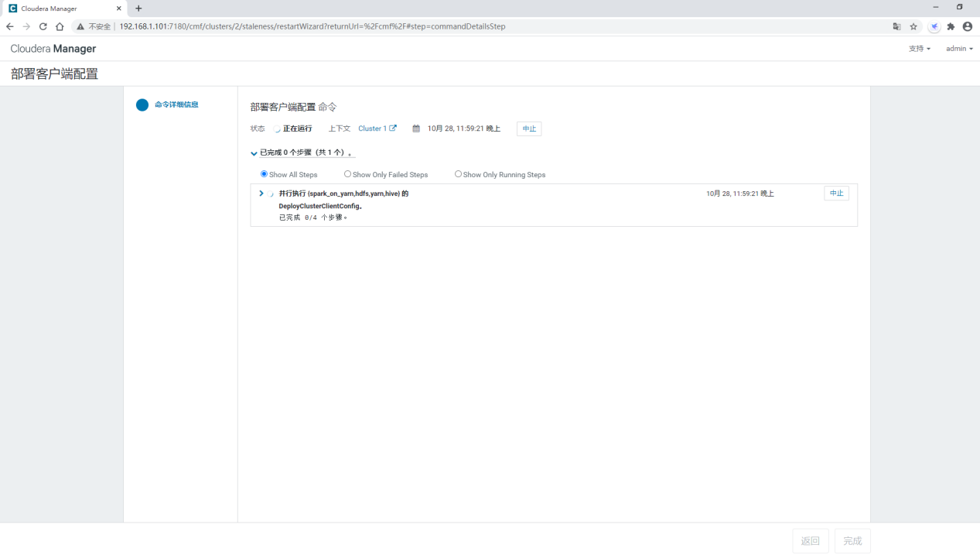
Task: Reload the current page
Action: coord(43,26)
